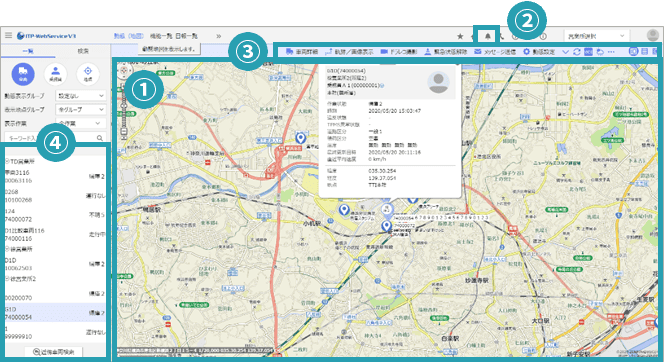Select the 乗務員 person circle button
Viewport: 664px width, 362px height.
(55, 74)
